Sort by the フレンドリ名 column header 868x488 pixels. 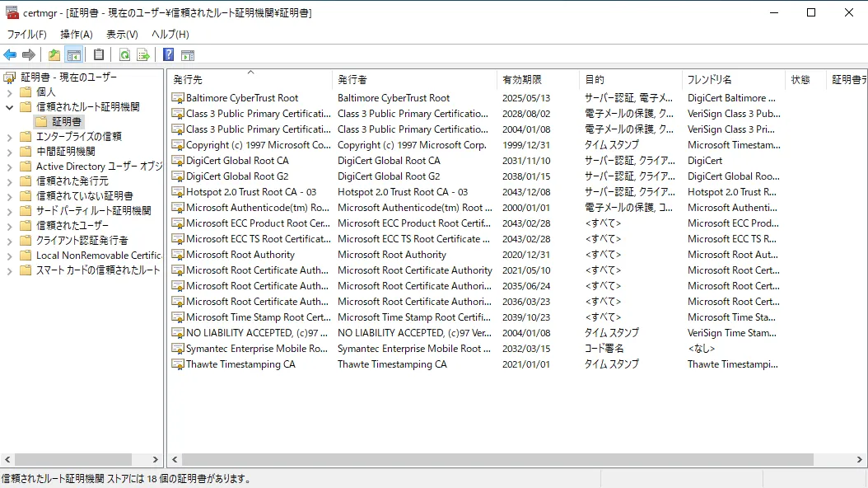tap(734, 80)
